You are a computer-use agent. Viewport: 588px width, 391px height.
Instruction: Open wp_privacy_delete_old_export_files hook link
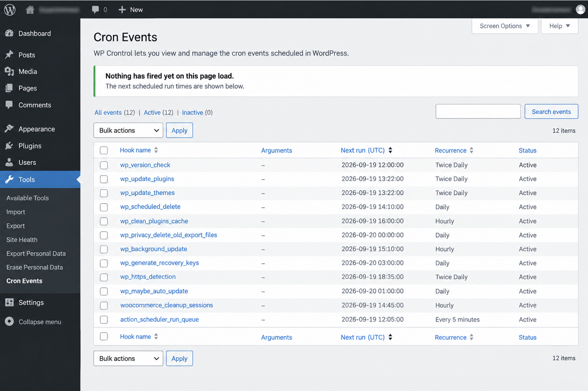(168, 235)
